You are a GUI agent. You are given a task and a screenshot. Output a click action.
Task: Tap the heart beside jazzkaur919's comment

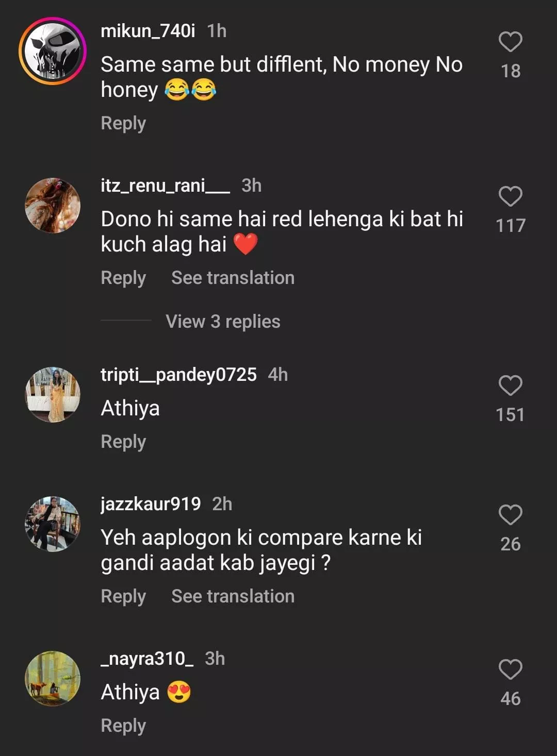510,515
